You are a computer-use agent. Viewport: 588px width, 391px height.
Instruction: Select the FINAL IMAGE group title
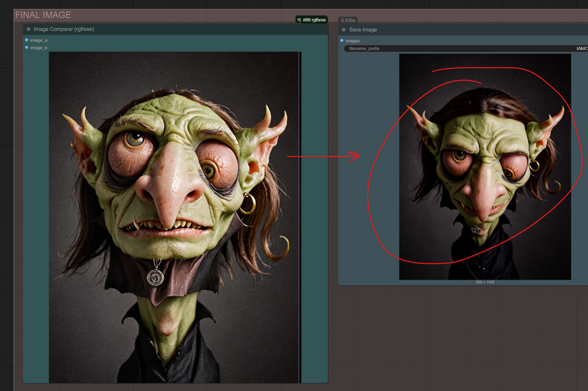(43, 14)
